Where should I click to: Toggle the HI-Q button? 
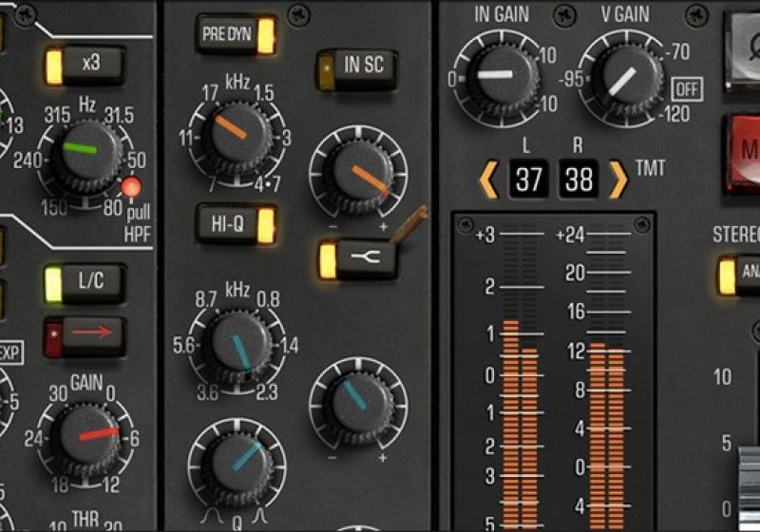point(236,224)
